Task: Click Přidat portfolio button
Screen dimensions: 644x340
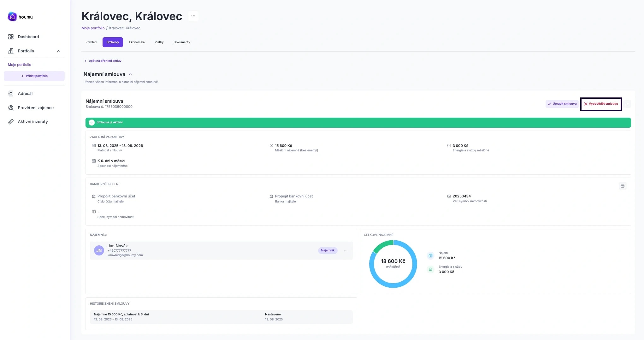Action: [x=34, y=76]
